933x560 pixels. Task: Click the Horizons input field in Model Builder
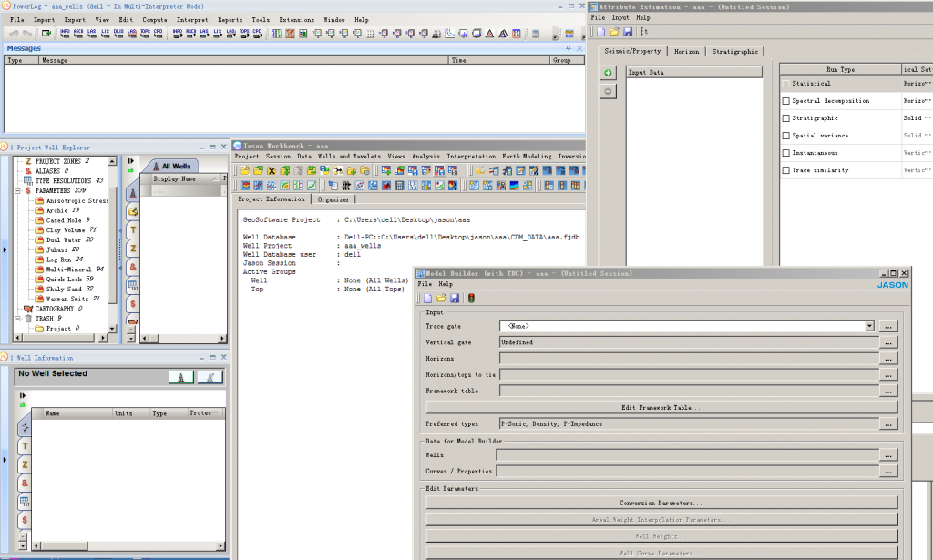coord(689,359)
